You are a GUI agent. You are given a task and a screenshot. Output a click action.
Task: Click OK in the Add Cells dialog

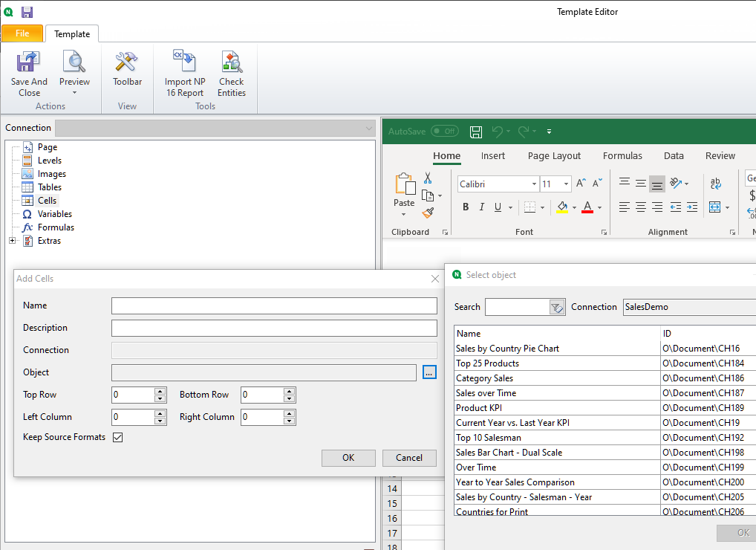[348, 458]
